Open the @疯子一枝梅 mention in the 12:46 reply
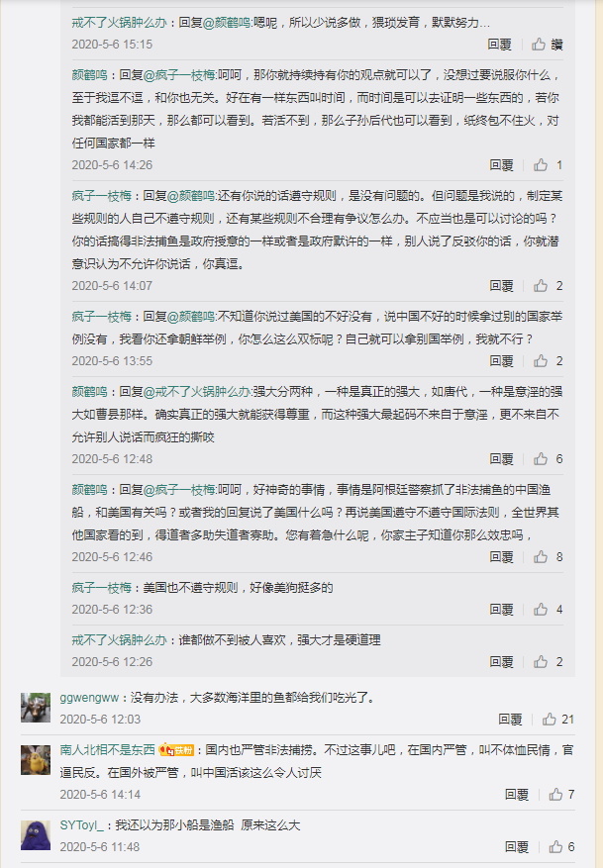This screenshot has height=868, width=603. click(179, 489)
